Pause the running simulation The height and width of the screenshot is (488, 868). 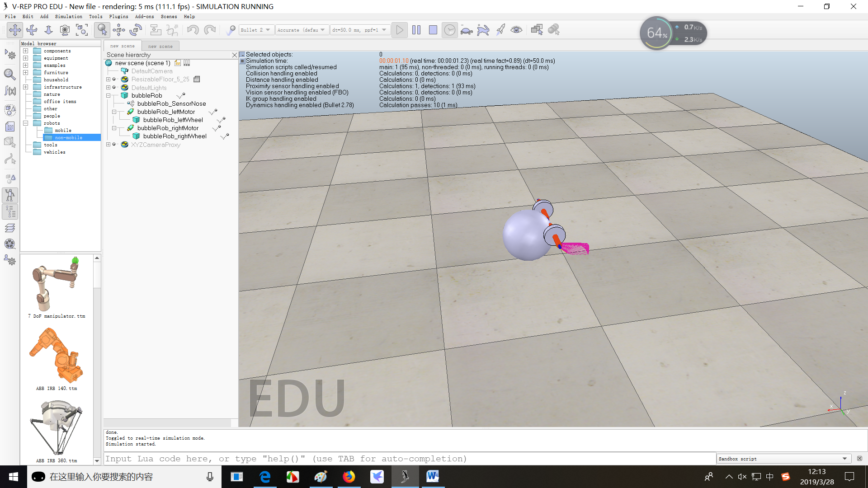pos(416,30)
